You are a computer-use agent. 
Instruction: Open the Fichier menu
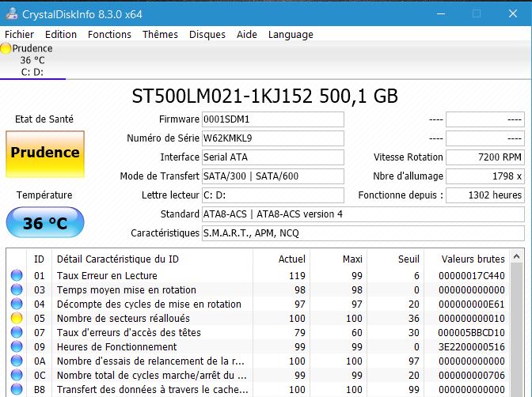[19, 35]
